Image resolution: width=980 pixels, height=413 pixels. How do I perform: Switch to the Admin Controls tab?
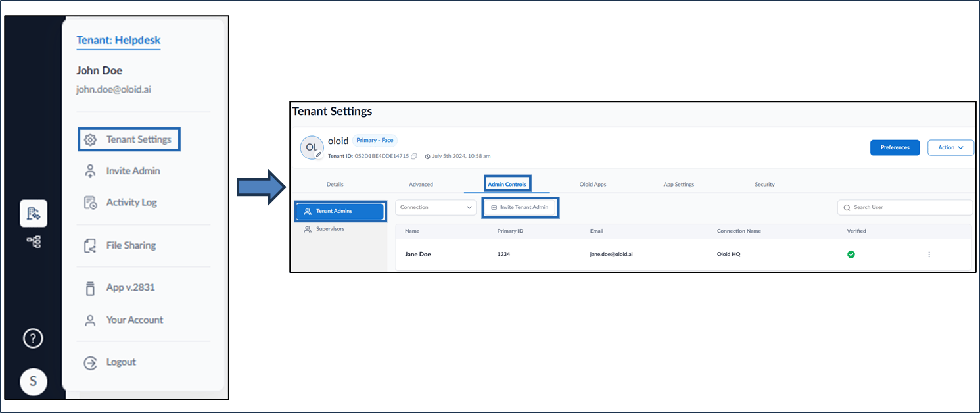pyautogui.click(x=507, y=184)
